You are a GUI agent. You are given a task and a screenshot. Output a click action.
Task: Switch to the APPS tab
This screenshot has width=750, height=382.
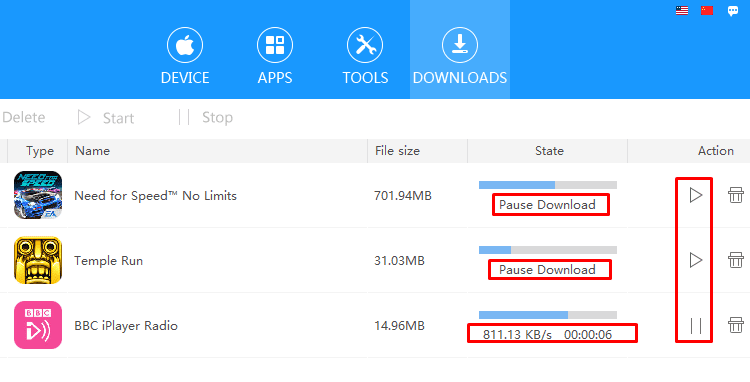pyautogui.click(x=275, y=56)
